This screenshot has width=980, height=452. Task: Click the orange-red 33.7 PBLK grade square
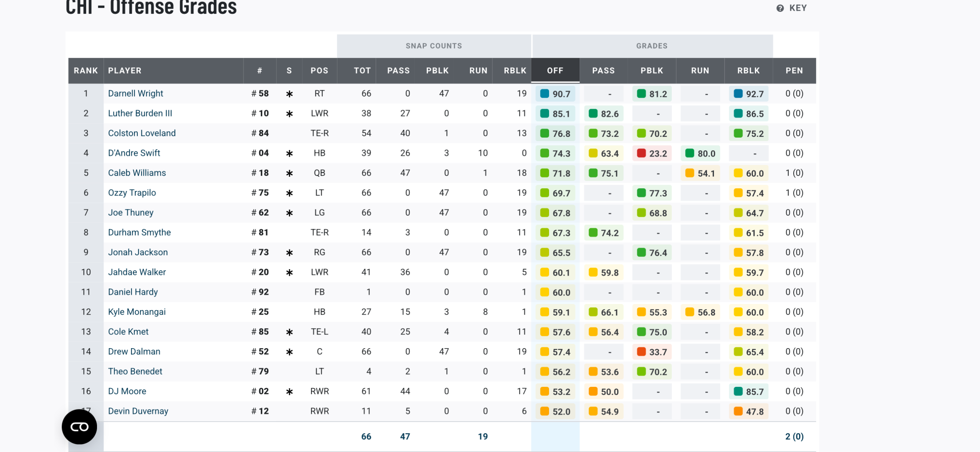[x=641, y=352]
